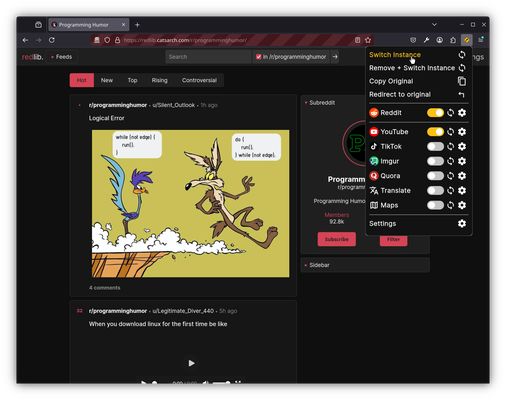Open a new browser tab with plus
Viewport: 506px width, 400px height.
(x=137, y=25)
